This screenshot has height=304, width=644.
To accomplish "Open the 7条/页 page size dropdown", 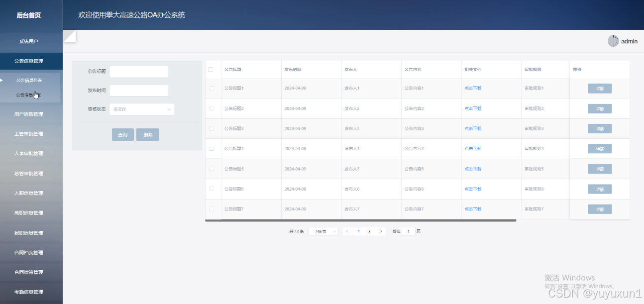I will coord(323,231).
